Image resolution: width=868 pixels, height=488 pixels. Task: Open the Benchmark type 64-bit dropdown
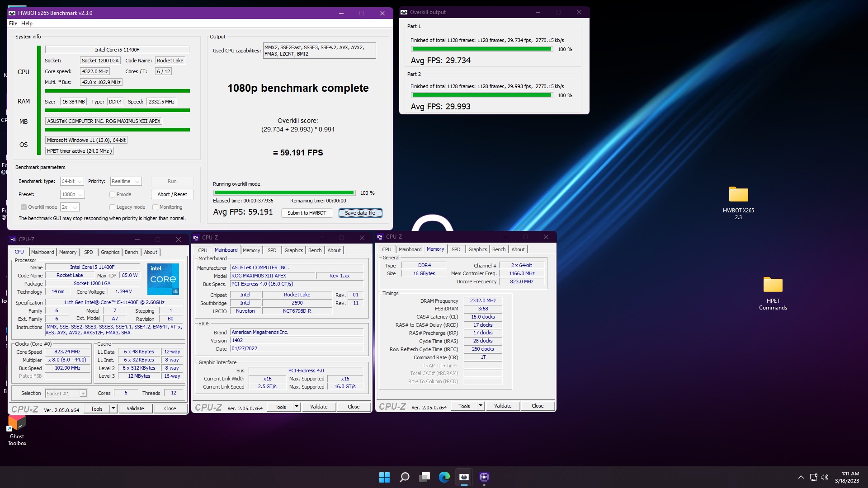tap(72, 182)
